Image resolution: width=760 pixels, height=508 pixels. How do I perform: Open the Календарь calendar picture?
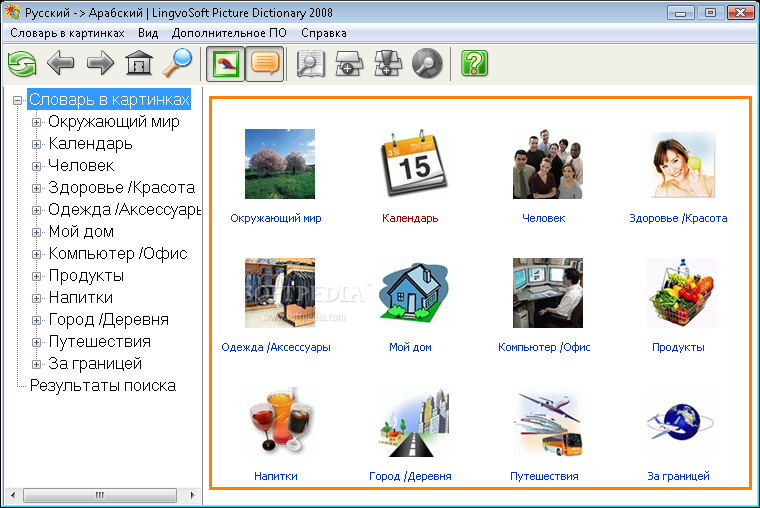(x=413, y=164)
